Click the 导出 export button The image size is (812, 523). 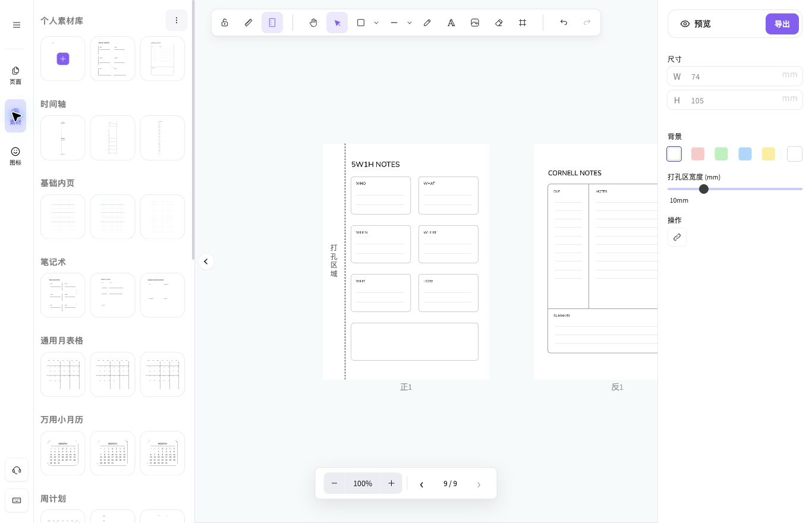click(782, 24)
